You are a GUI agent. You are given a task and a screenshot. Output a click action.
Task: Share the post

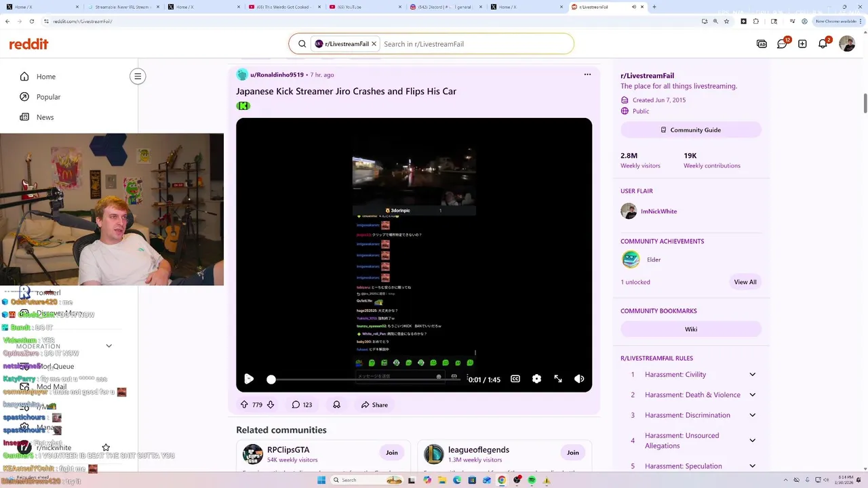(374, 405)
